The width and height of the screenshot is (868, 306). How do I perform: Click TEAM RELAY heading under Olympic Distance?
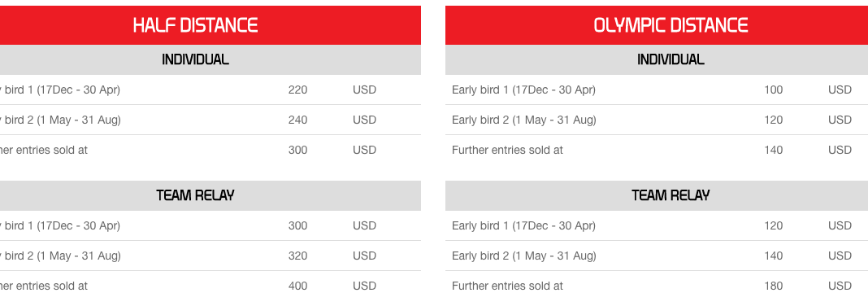[x=671, y=195]
